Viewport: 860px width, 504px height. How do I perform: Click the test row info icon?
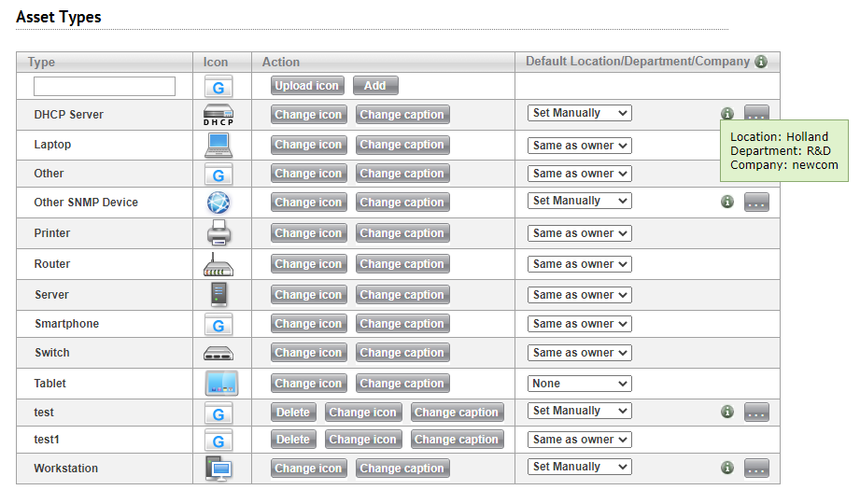tap(727, 412)
